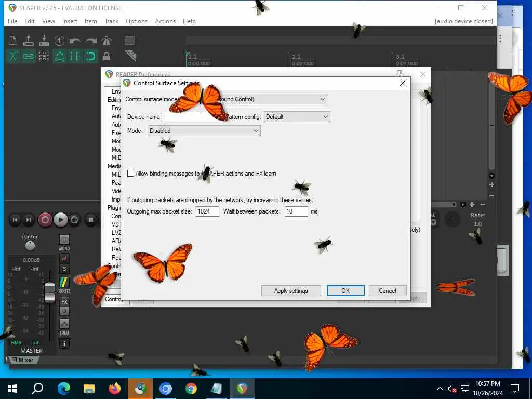Click the dotted rectangle toolbar icon

point(129,41)
